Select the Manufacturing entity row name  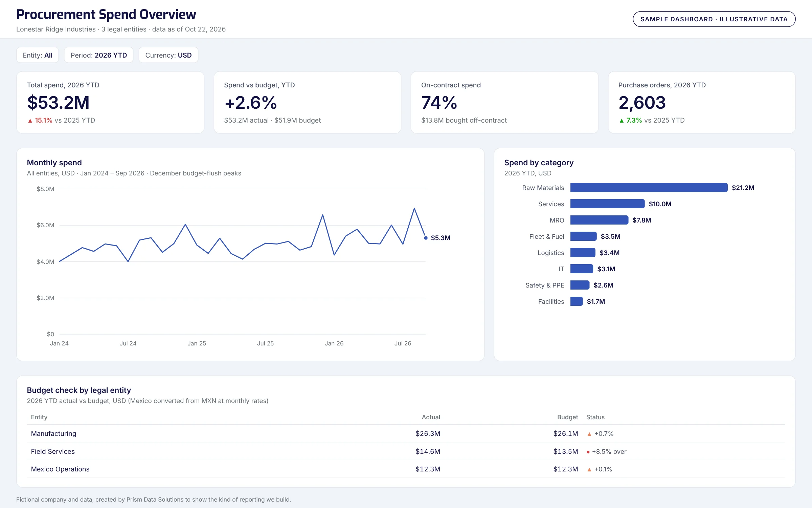(53, 433)
